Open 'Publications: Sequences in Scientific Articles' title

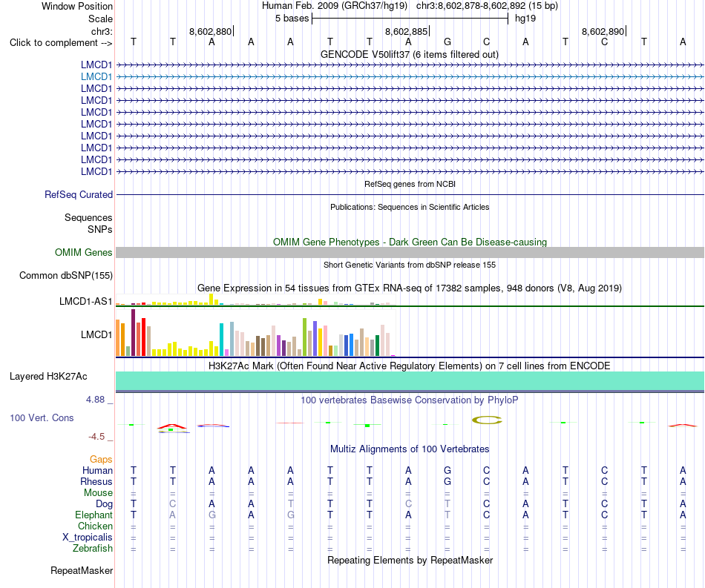410,207
